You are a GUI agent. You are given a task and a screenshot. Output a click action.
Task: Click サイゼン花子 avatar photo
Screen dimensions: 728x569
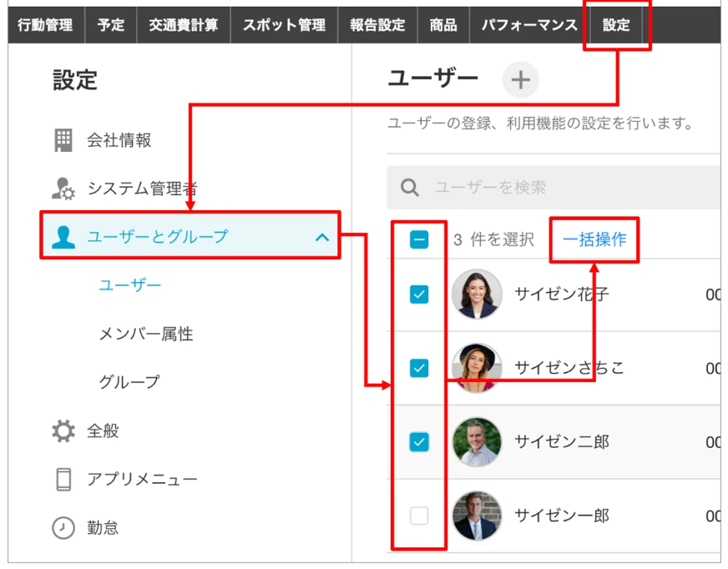pos(477,295)
